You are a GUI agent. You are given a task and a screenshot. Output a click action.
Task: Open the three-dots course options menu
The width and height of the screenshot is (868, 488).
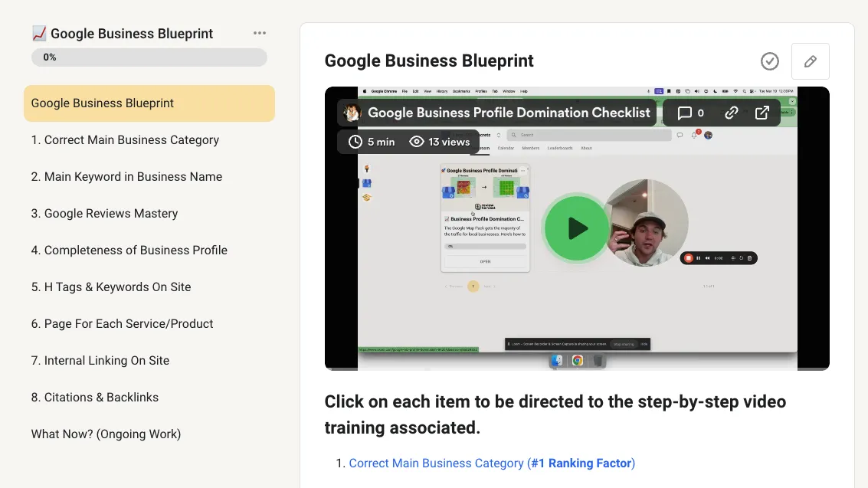(x=260, y=33)
